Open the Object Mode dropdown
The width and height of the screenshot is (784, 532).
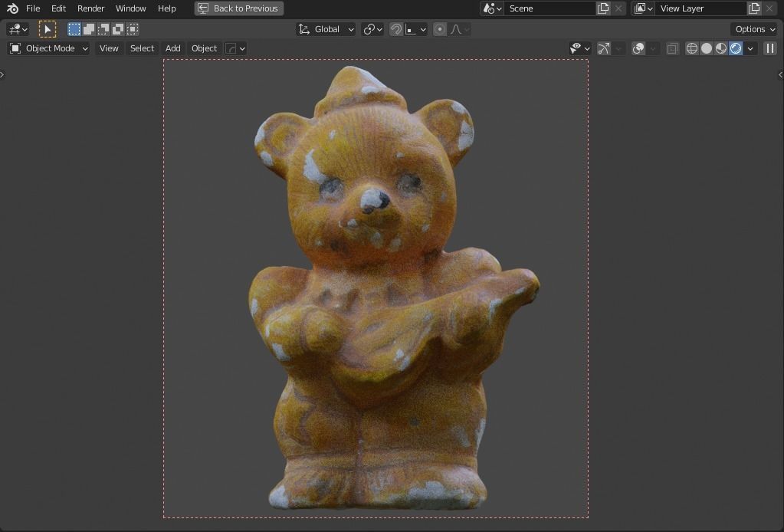tap(48, 48)
